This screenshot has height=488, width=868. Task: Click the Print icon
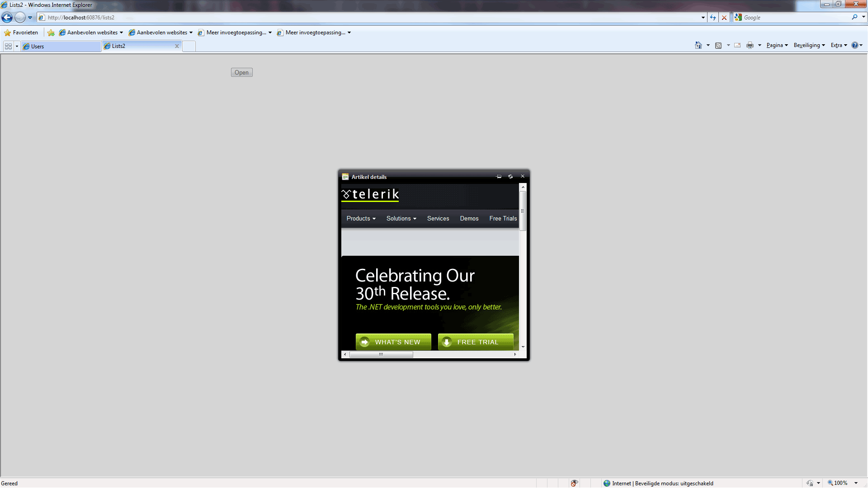click(750, 45)
